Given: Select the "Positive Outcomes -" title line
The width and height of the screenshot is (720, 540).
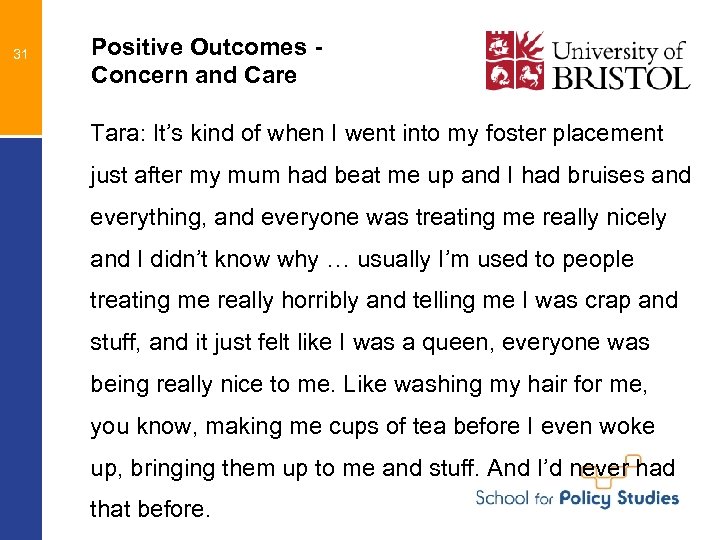Looking at the screenshot, I should click(206, 47).
